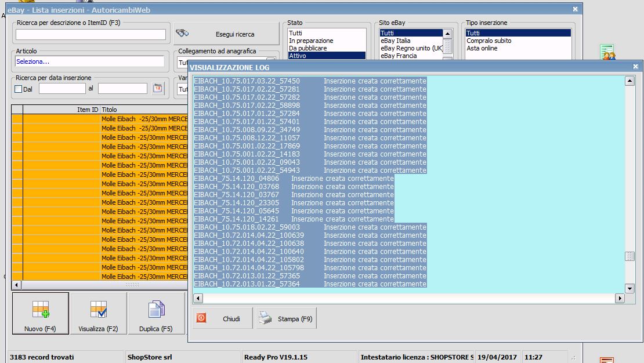644x363 pixels.
Task: Click the Sito eBay list scroll-up arrow
Action: (x=448, y=34)
